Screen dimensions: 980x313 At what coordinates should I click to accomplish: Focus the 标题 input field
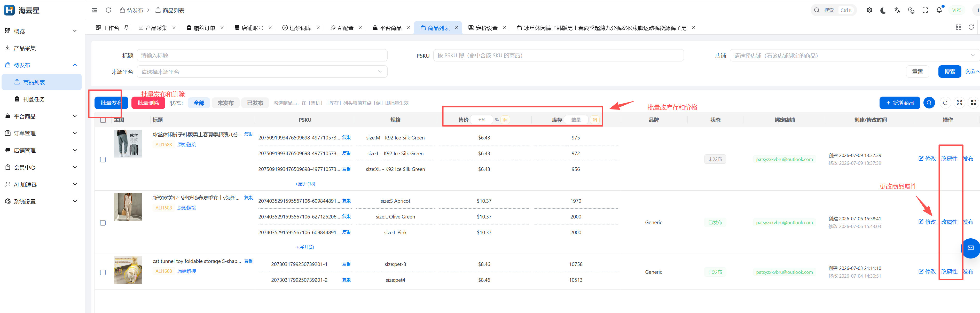click(262, 55)
